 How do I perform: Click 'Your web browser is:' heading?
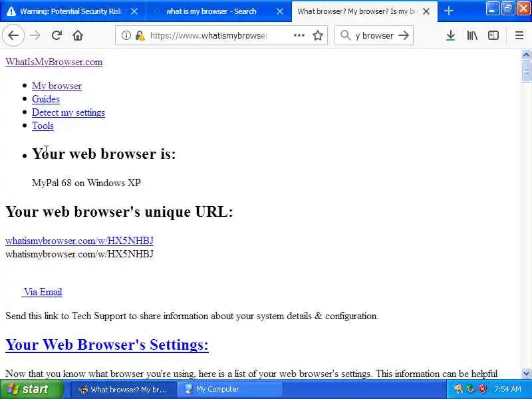(x=104, y=154)
